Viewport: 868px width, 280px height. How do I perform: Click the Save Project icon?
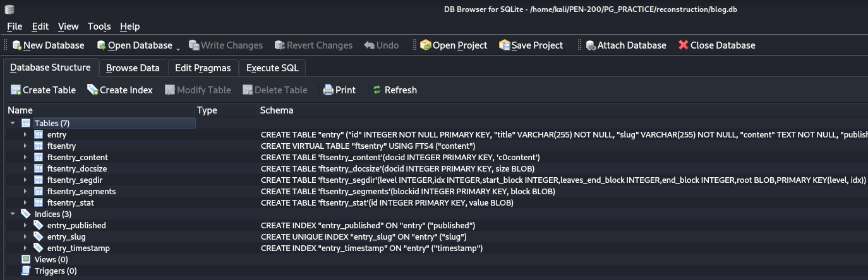[504, 45]
